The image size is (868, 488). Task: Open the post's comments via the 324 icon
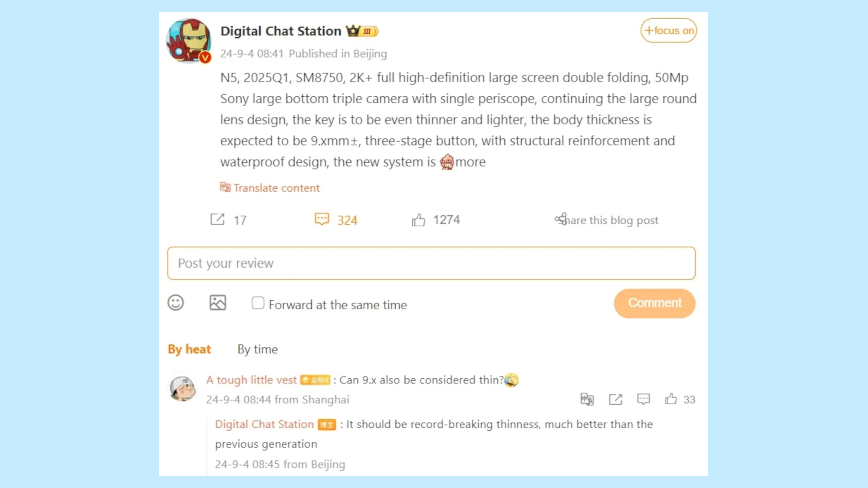coord(322,219)
